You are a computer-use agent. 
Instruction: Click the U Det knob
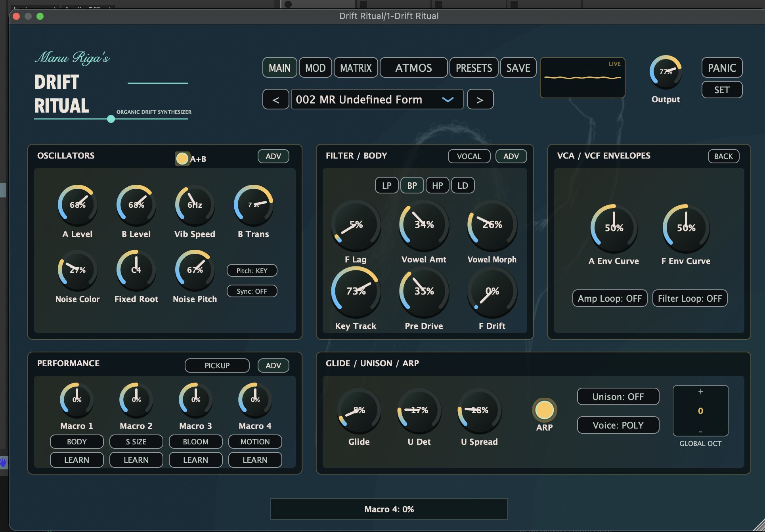click(x=419, y=411)
